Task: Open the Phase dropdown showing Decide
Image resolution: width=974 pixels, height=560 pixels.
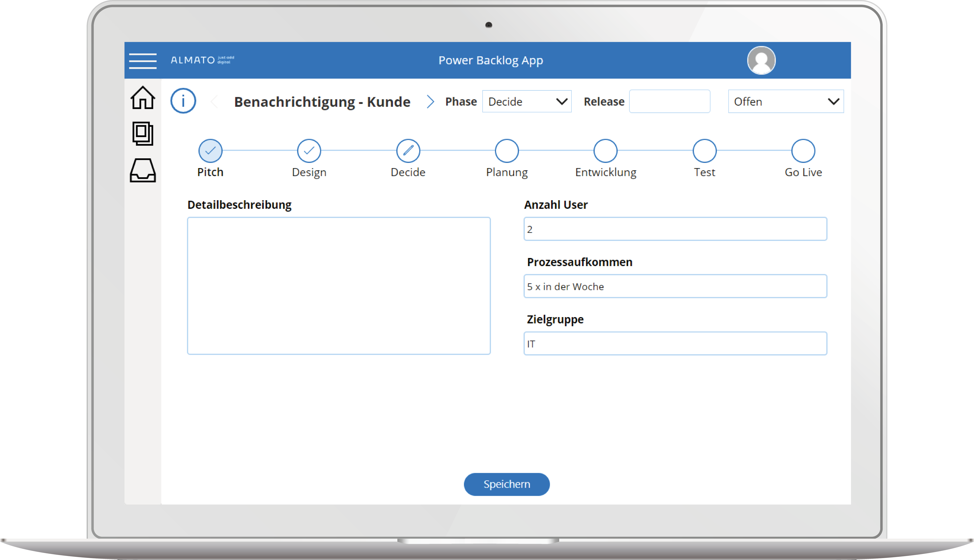Action: 527,101
